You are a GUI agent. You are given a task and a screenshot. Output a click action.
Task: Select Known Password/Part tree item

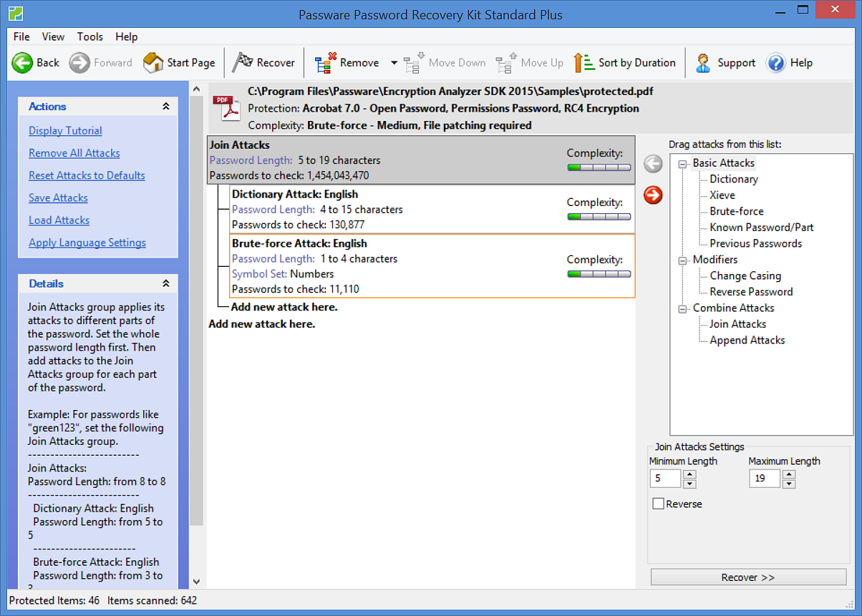pyautogui.click(x=762, y=228)
